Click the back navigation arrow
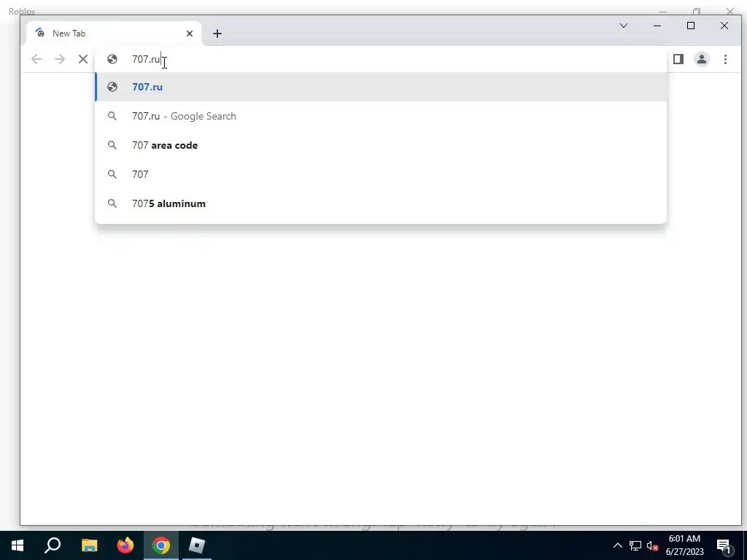Image resolution: width=747 pixels, height=560 pixels. point(36,59)
